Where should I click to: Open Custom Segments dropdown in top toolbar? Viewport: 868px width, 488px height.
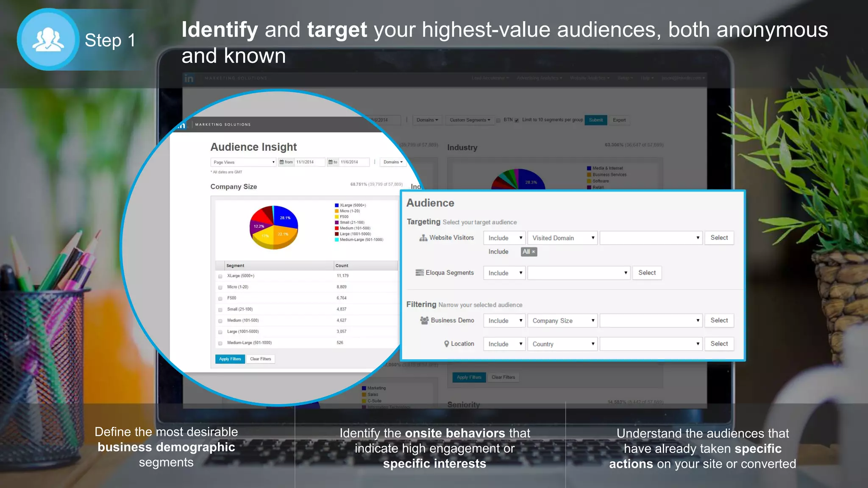pos(470,120)
